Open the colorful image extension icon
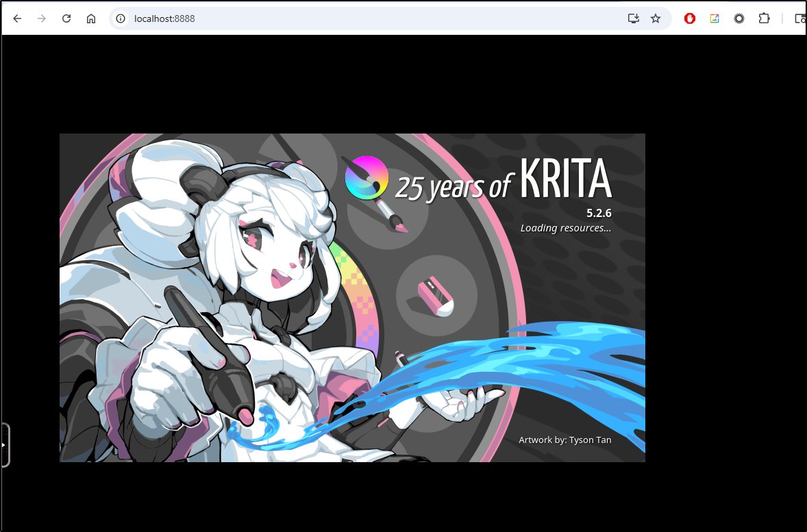This screenshot has width=807, height=532. pyautogui.click(x=715, y=18)
